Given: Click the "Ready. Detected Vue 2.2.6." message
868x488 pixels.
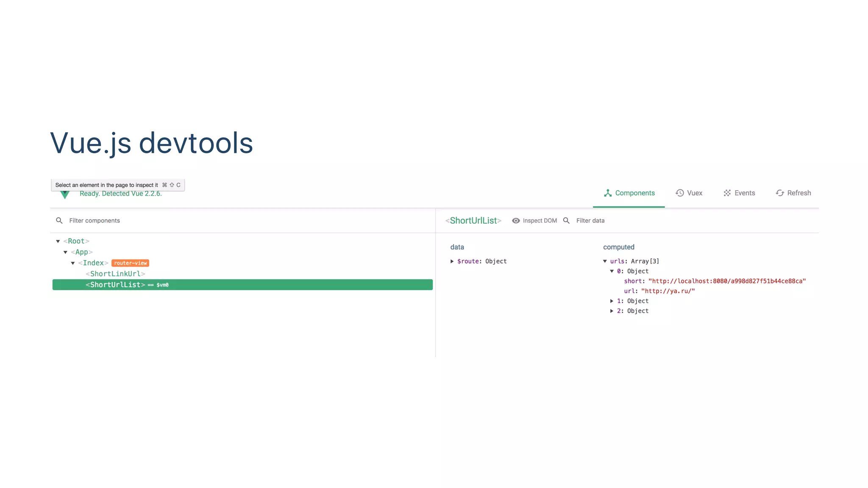Looking at the screenshot, I should click(x=121, y=194).
